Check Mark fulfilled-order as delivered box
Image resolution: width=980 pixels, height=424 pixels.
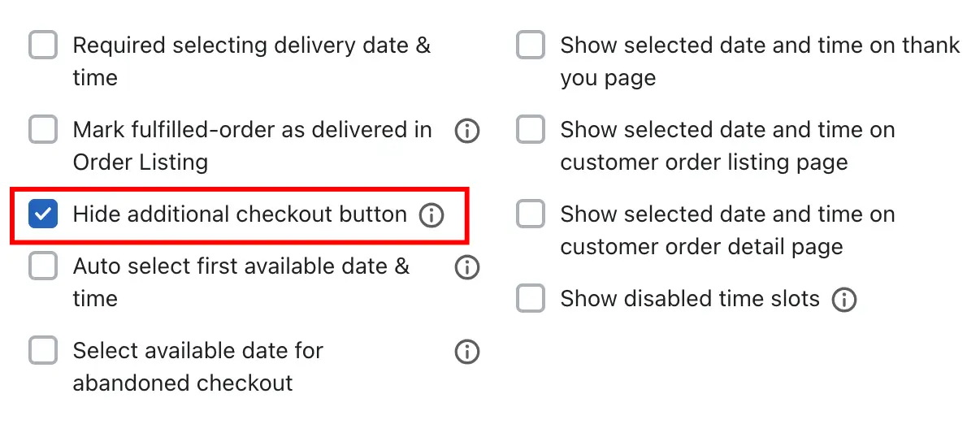43,129
